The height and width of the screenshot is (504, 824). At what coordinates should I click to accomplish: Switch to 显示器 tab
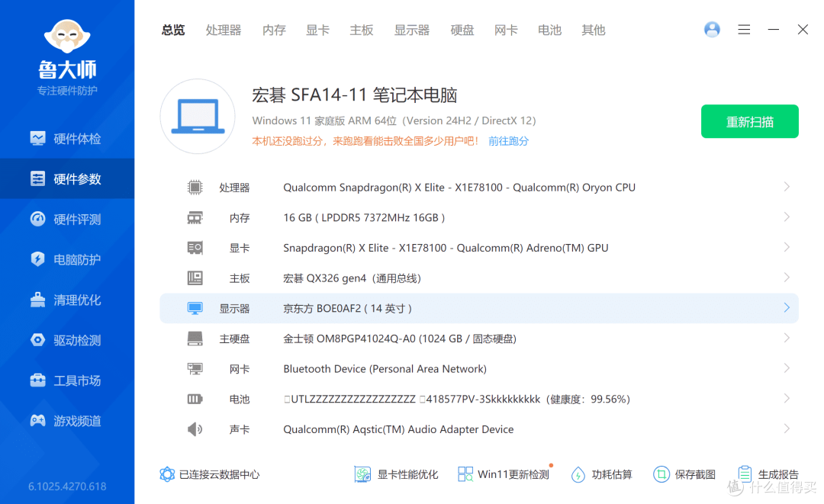tap(412, 30)
